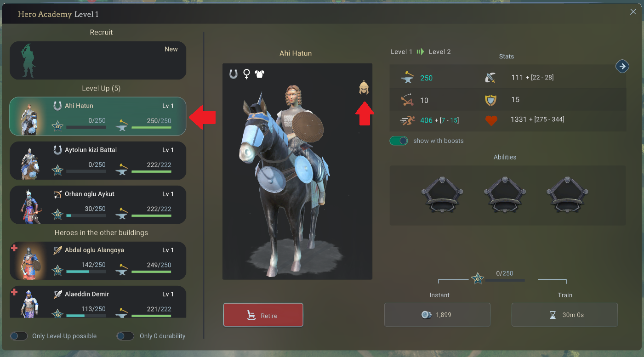Open the next stats page arrow
This screenshot has width=644, height=357.
[x=622, y=66]
